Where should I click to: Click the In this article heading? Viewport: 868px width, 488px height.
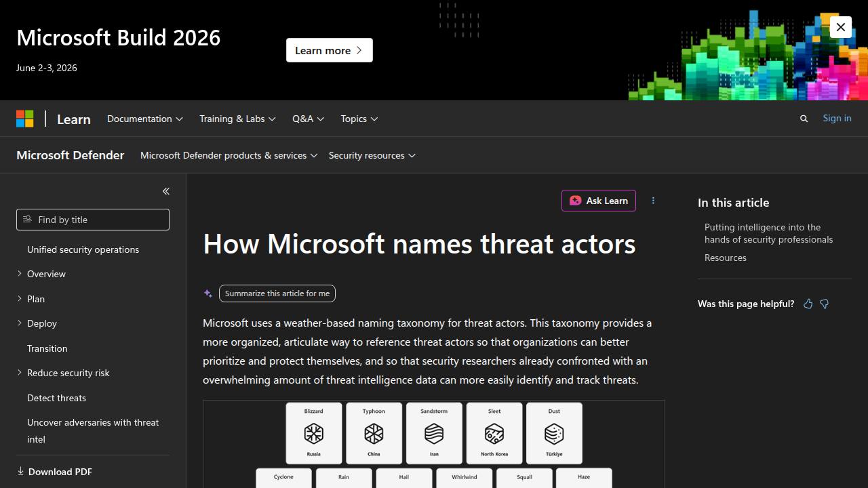coord(733,203)
